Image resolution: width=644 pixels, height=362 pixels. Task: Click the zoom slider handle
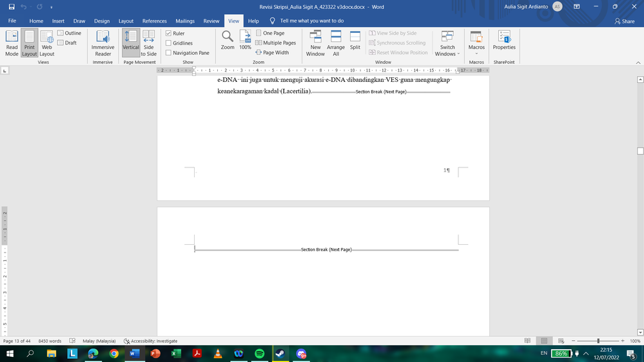point(598,341)
